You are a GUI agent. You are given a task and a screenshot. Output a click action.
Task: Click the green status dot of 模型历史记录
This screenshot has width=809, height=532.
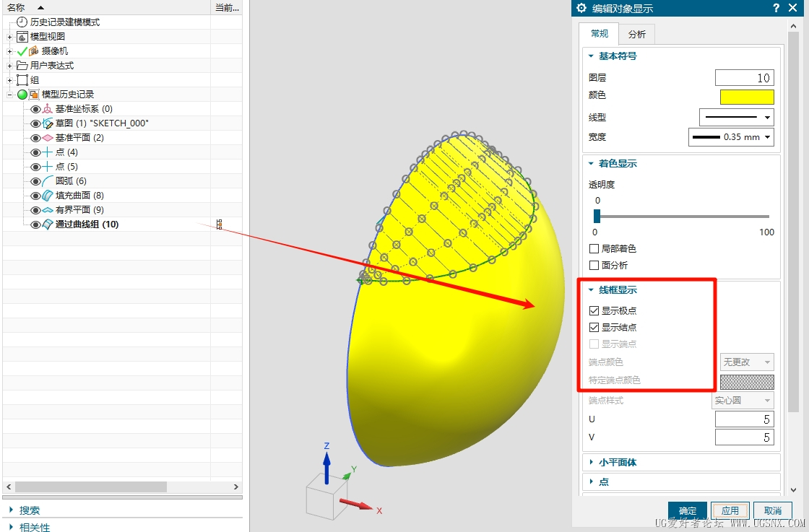22,95
